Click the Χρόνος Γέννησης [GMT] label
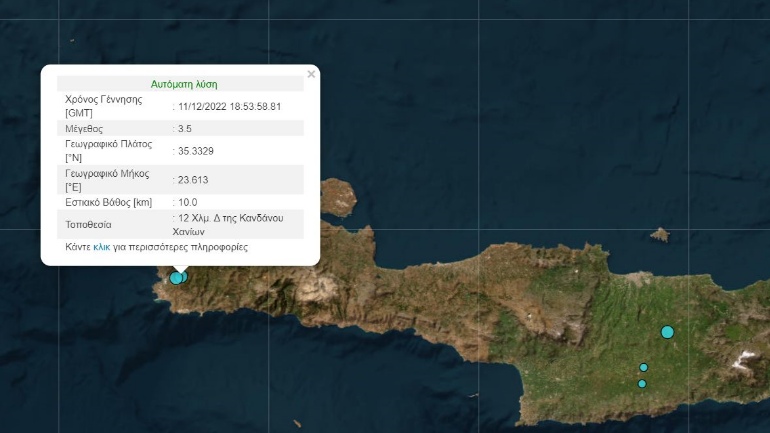Image resolution: width=770 pixels, height=433 pixels. [103, 106]
